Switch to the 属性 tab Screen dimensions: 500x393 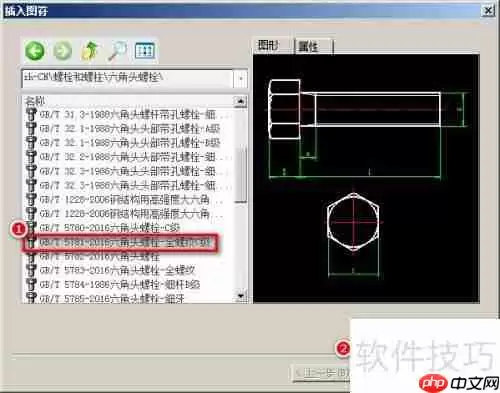(x=313, y=46)
